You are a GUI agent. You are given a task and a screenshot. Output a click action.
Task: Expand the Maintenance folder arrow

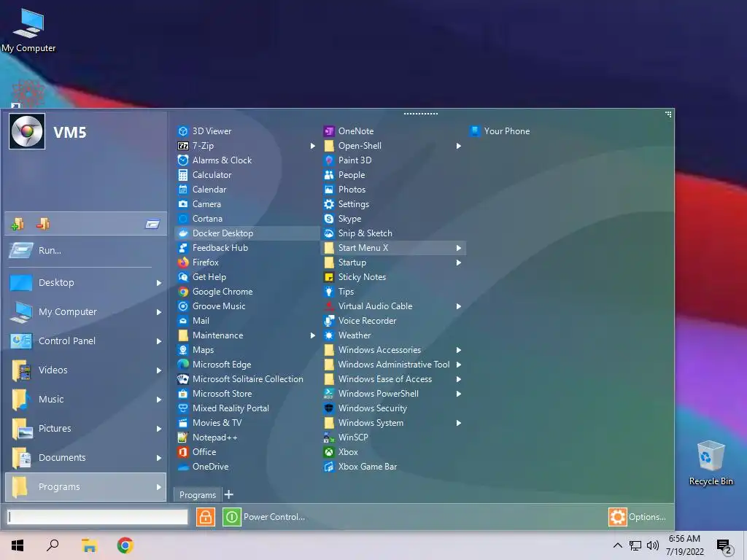pos(312,335)
